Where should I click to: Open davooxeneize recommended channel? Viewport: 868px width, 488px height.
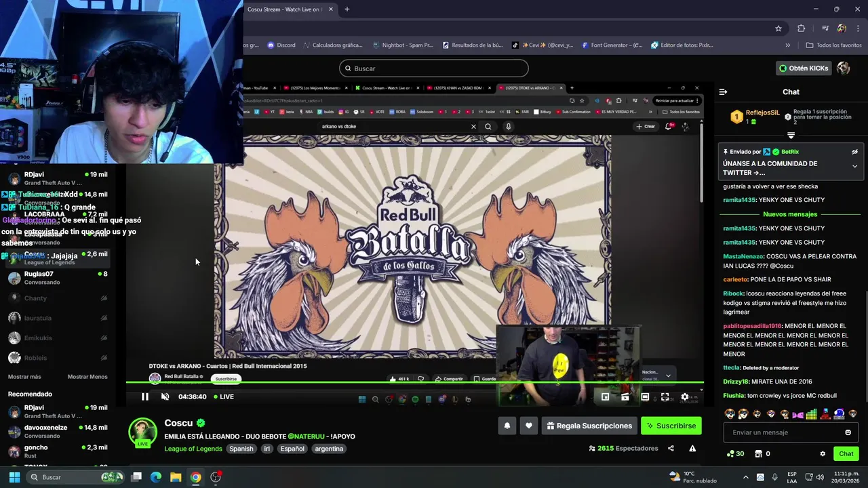tap(58, 431)
